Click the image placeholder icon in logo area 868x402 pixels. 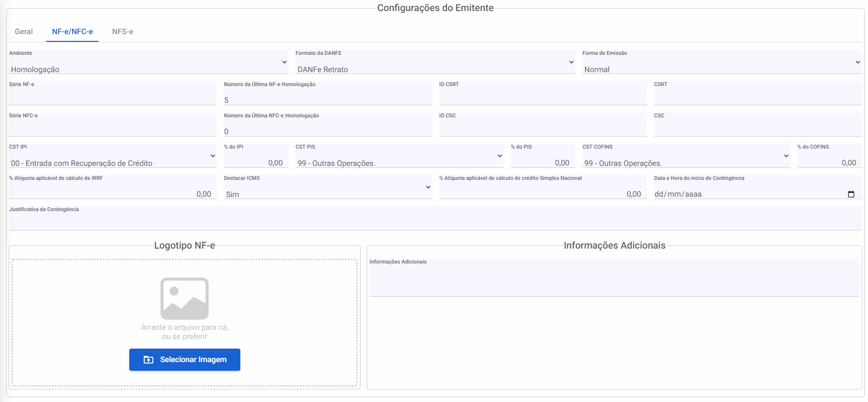pos(184,298)
